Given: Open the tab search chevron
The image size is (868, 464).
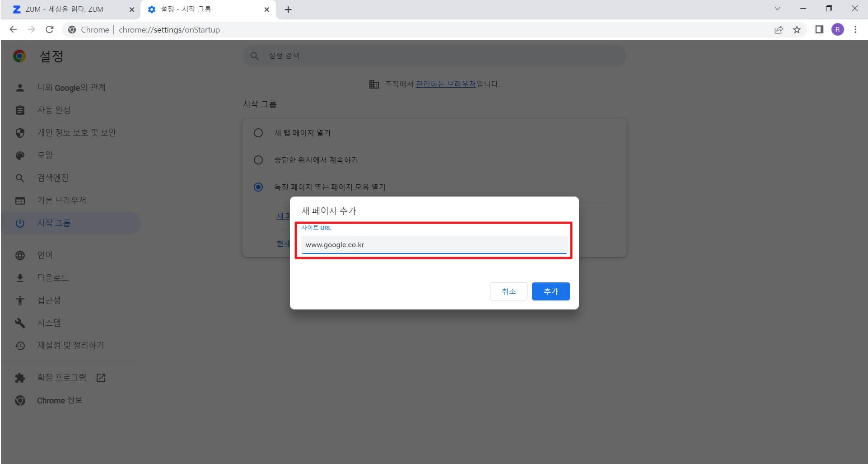Looking at the screenshot, I should click(777, 9).
